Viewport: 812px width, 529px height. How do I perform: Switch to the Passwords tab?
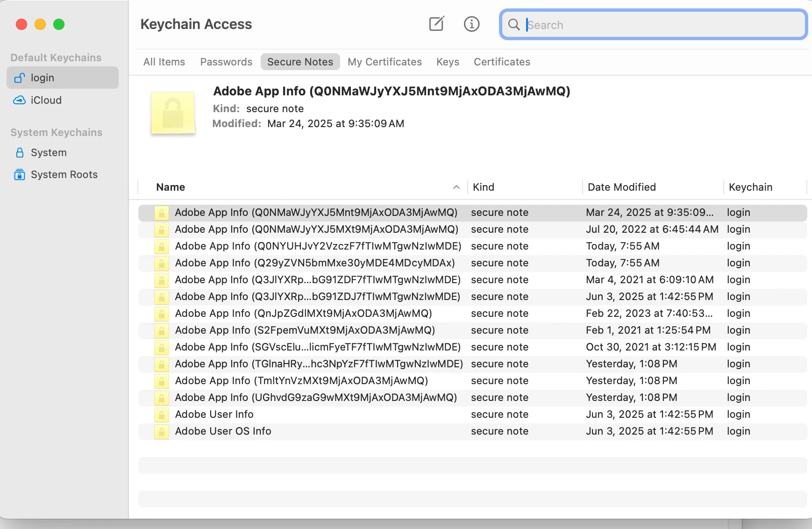coord(226,62)
